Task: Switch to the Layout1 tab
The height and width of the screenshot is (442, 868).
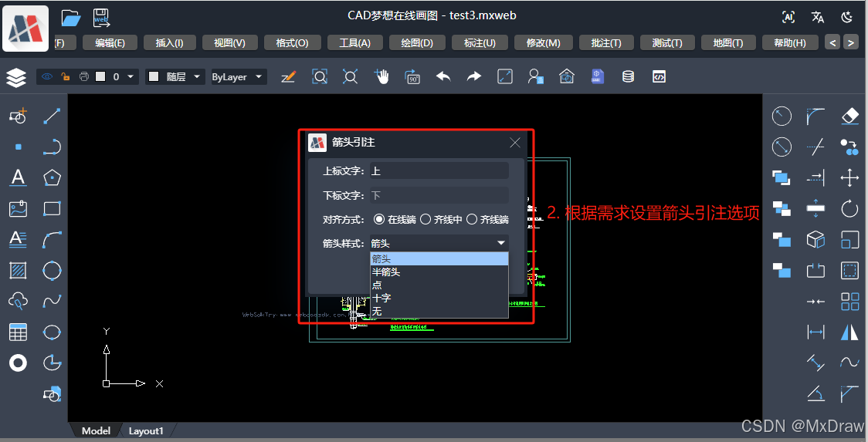Action: 146,430
